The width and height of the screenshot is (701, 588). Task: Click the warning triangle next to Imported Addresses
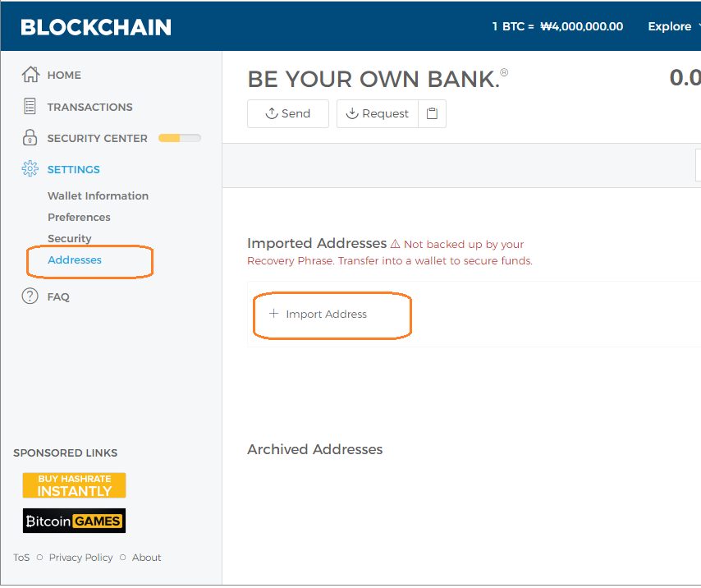tap(395, 244)
